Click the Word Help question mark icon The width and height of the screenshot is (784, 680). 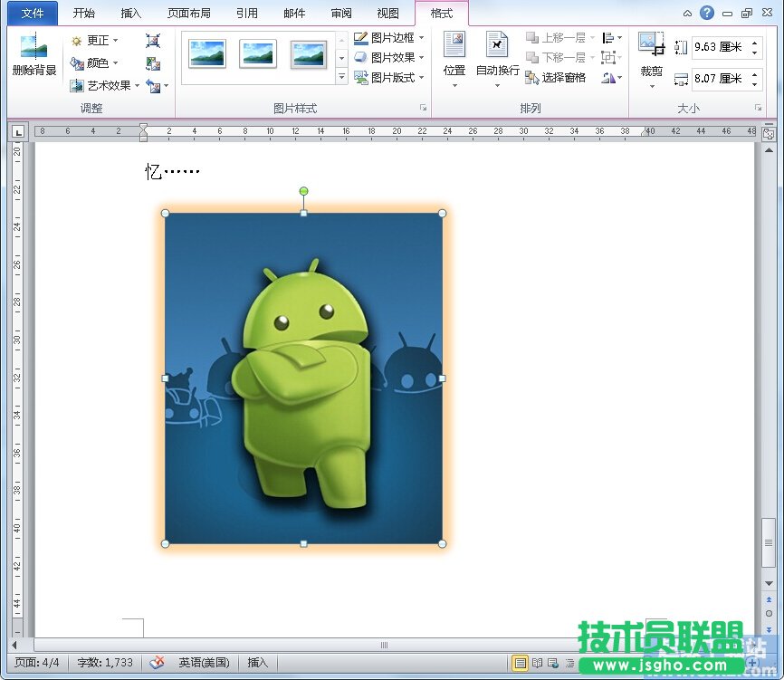tap(707, 13)
